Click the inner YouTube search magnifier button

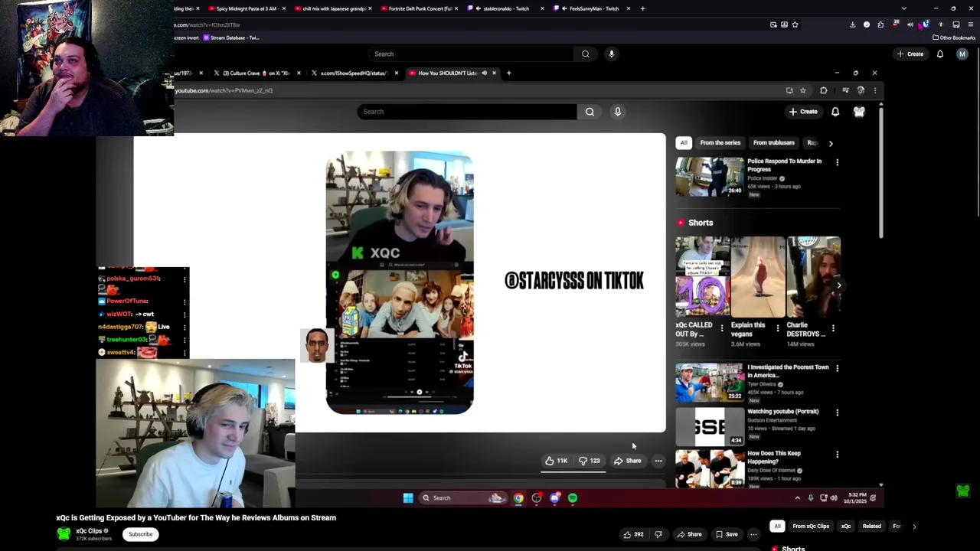590,112
